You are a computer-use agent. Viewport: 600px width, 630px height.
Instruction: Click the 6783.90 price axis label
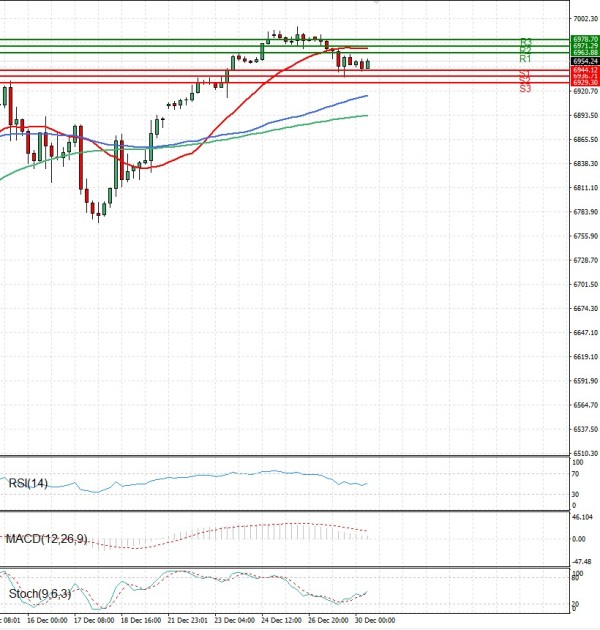point(585,211)
